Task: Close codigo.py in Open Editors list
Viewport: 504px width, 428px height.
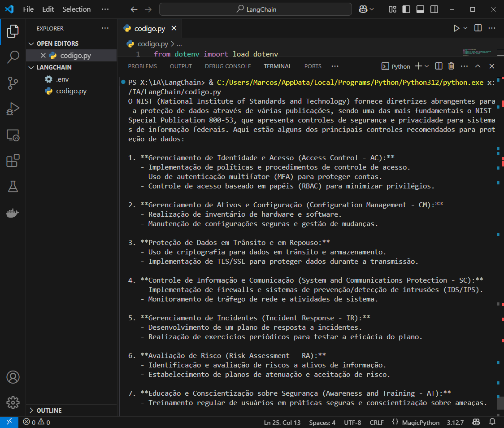Action: coord(43,55)
